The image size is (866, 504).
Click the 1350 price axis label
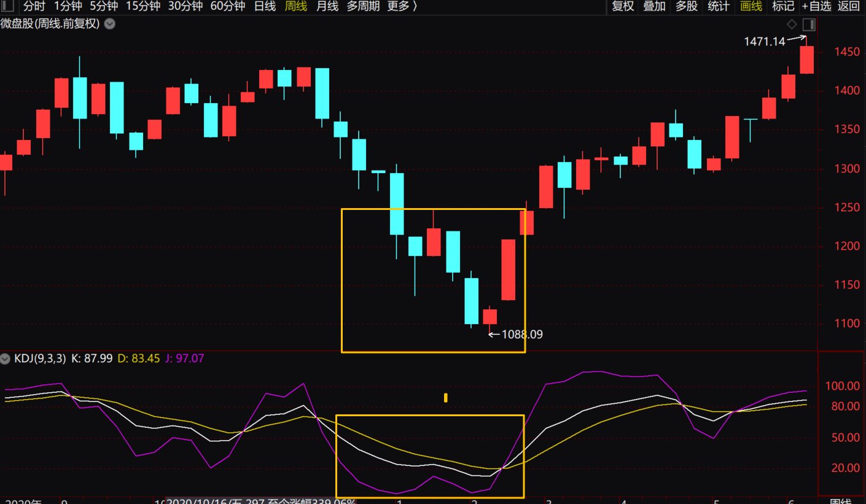point(847,130)
